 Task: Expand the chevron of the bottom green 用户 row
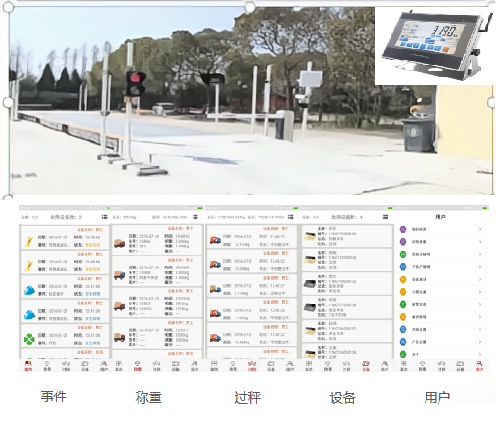(x=480, y=354)
